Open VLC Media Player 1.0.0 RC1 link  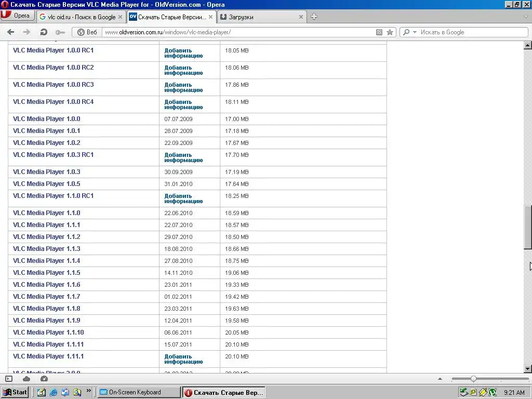(x=54, y=50)
